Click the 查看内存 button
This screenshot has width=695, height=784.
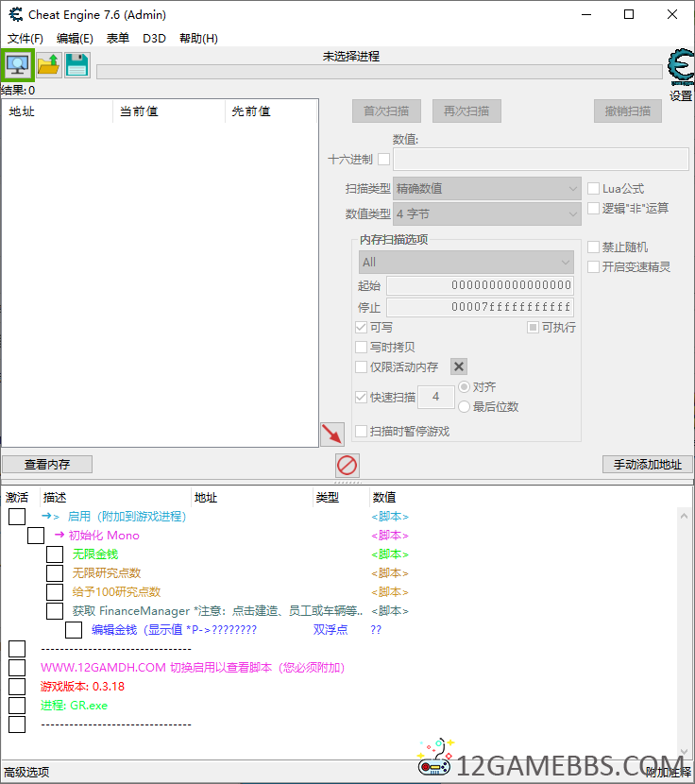[x=47, y=465]
